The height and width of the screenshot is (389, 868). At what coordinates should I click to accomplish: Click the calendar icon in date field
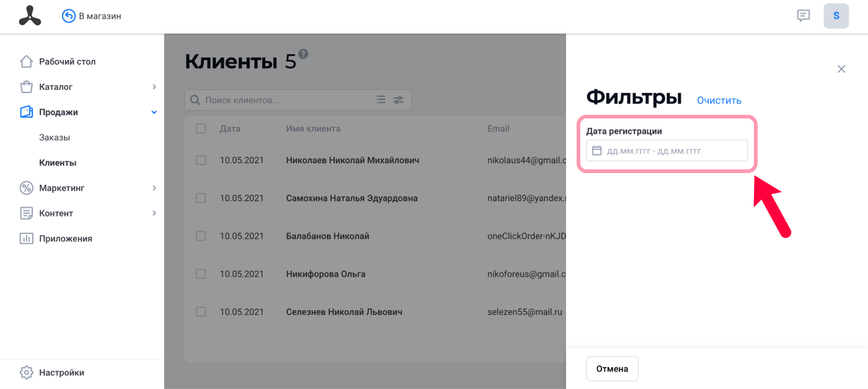pos(597,151)
